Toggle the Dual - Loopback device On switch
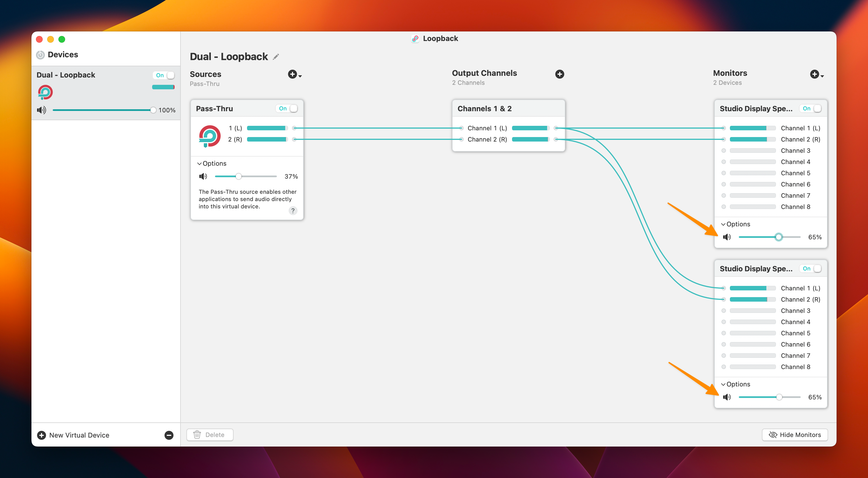The height and width of the screenshot is (478, 868). pos(164,75)
